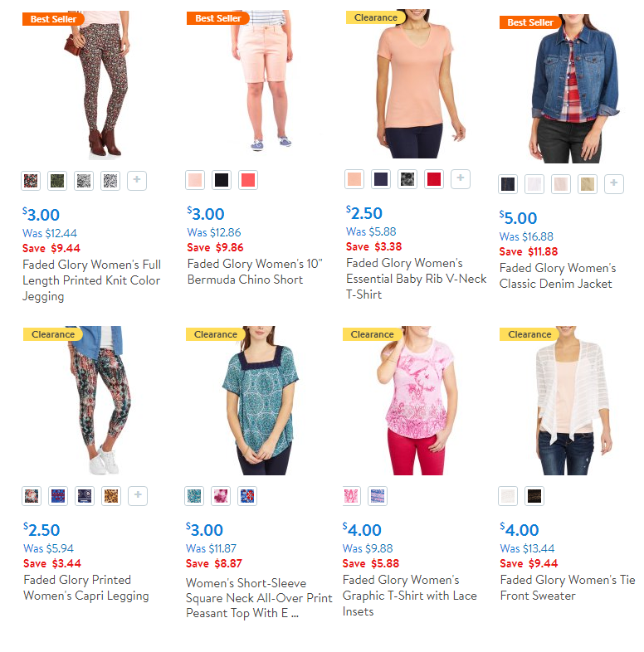Image resolution: width=644 pixels, height=652 pixels.
Task: Choose khaki swatch for Denim Jacket
Action: [588, 184]
